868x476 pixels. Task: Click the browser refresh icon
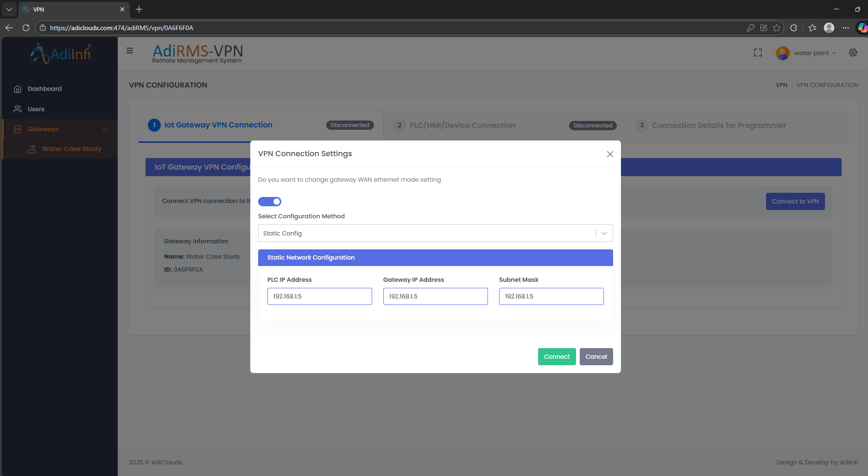[x=26, y=28]
